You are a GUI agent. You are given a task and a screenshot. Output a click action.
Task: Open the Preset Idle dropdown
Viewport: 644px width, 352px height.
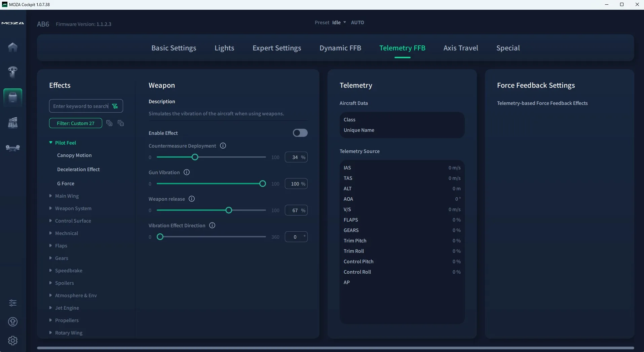339,23
